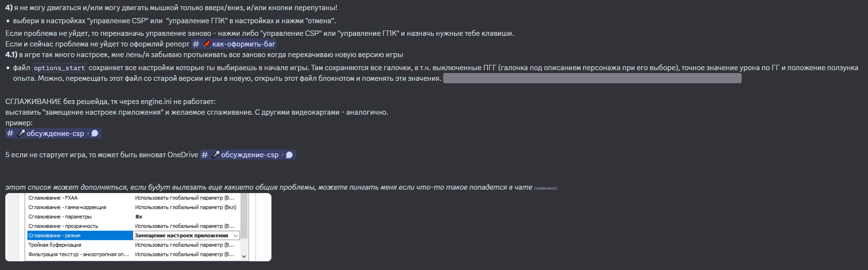Viewport: 868px width, 270px height.
Task: Open the attached settings screenshot thumbnail
Action: click(138, 227)
